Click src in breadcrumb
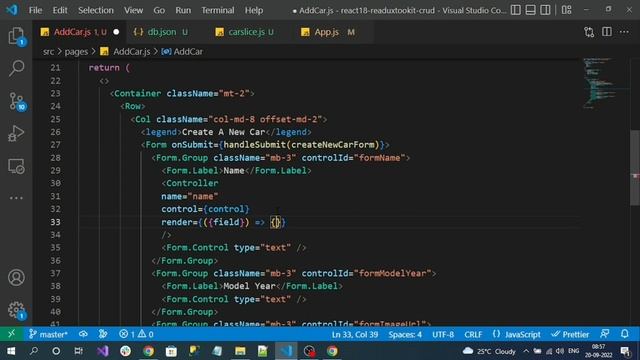The image size is (640, 360). pyautogui.click(x=48, y=51)
